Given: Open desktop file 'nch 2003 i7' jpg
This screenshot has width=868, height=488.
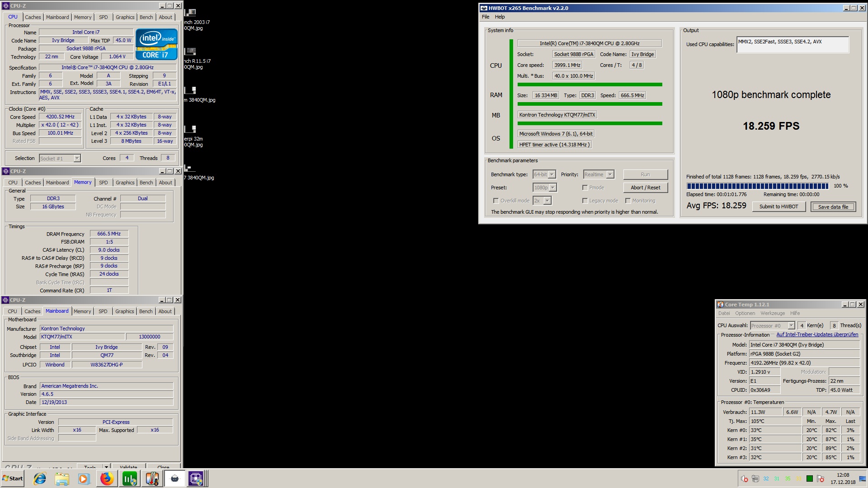Looking at the screenshot, I should [197, 19].
